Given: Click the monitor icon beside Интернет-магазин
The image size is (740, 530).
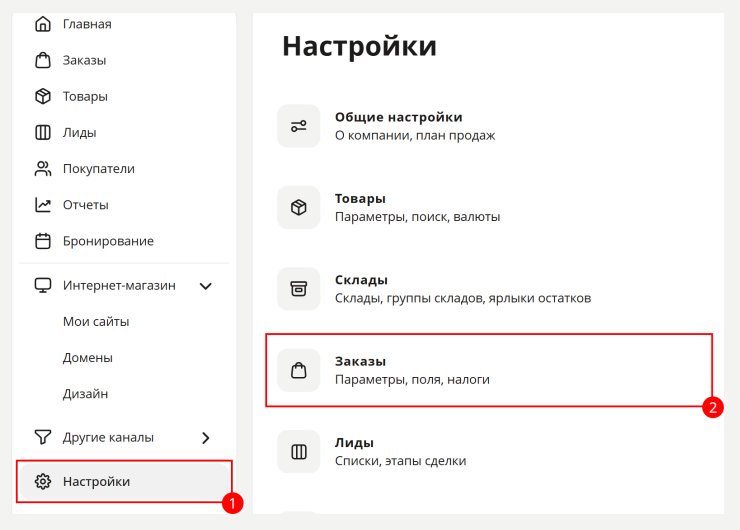Looking at the screenshot, I should tap(43, 285).
